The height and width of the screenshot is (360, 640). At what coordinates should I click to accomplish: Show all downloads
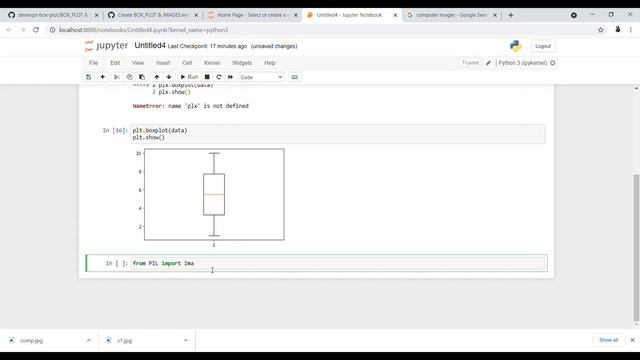click(x=609, y=340)
